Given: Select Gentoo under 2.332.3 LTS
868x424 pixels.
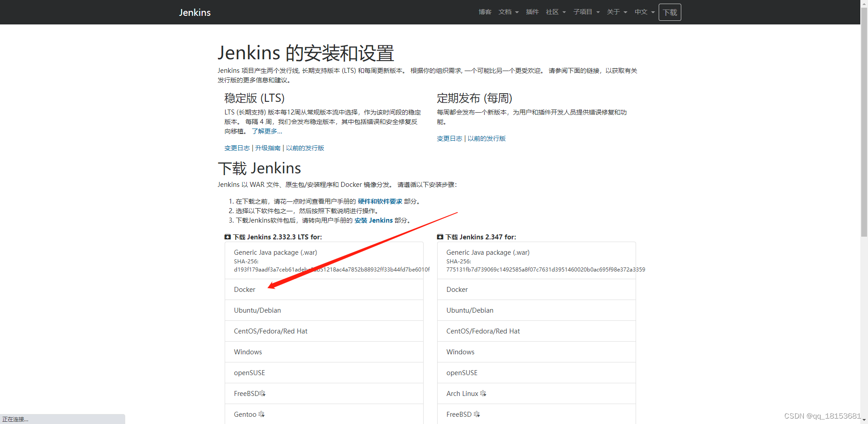Looking at the screenshot, I should (324, 414).
